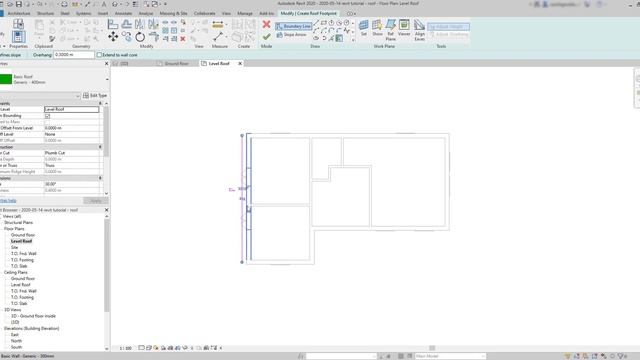Open the Properties palette button in ribbon
Screen dimensions: 640x360
pos(18,37)
